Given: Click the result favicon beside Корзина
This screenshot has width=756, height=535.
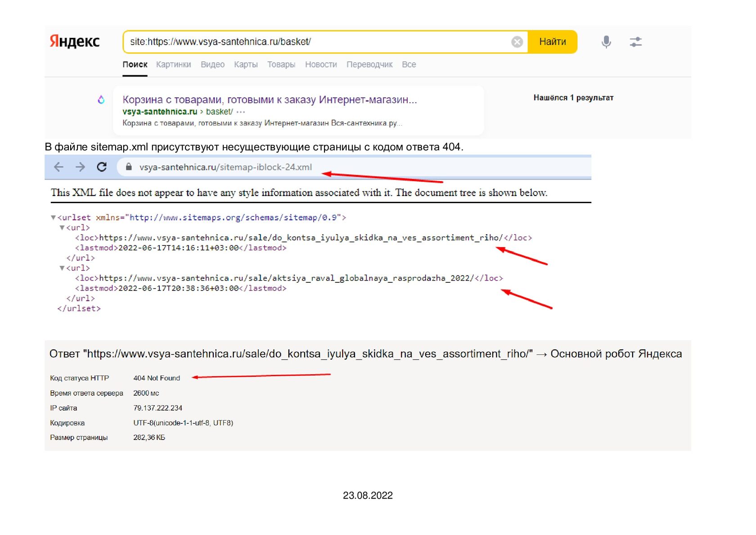Looking at the screenshot, I should [x=101, y=100].
